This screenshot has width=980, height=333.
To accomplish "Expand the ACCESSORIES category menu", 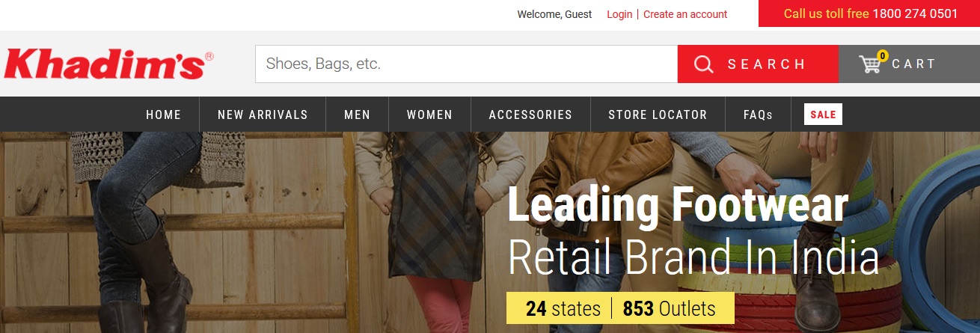I will [x=530, y=114].
